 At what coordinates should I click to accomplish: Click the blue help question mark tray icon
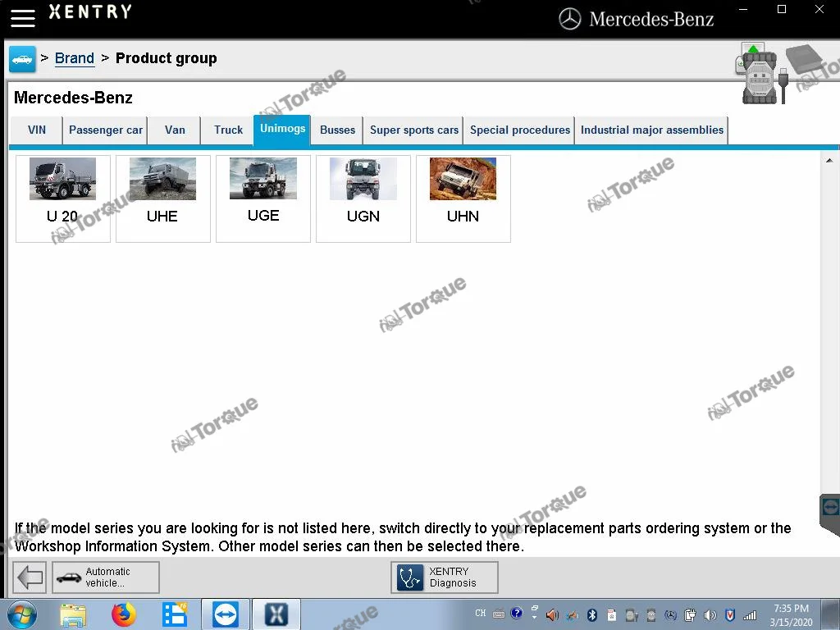517,614
